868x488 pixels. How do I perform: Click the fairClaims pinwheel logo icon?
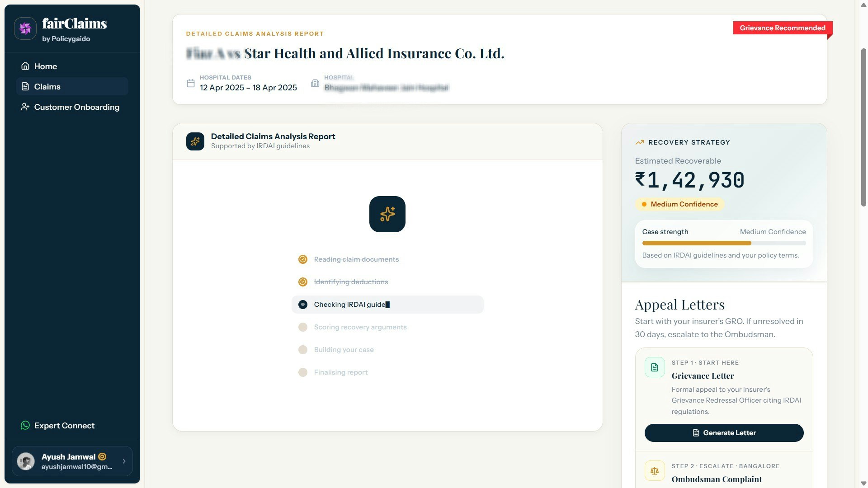25,28
